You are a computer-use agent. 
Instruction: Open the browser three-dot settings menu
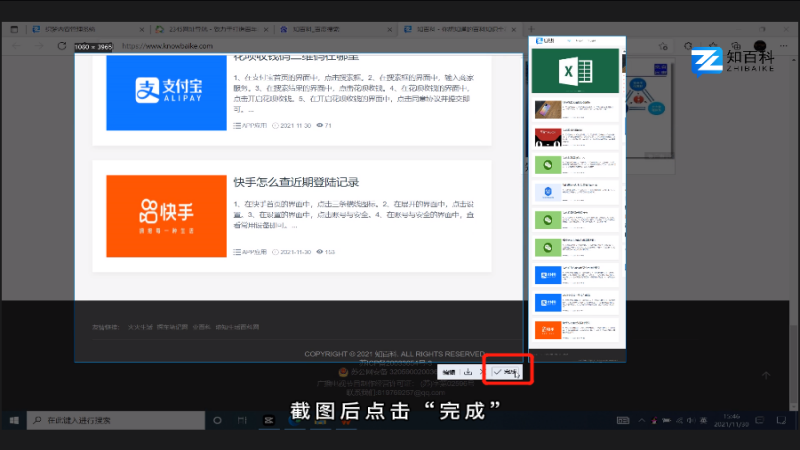(x=784, y=46)
